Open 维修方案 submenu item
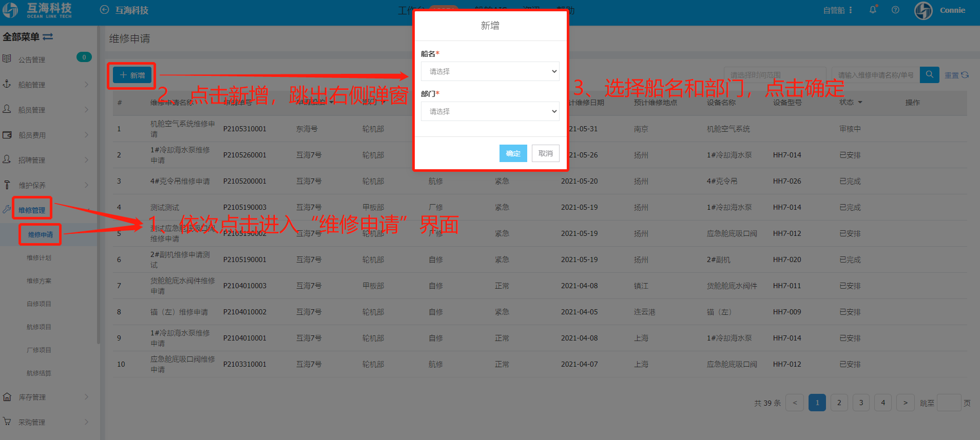 click(39, 281)
